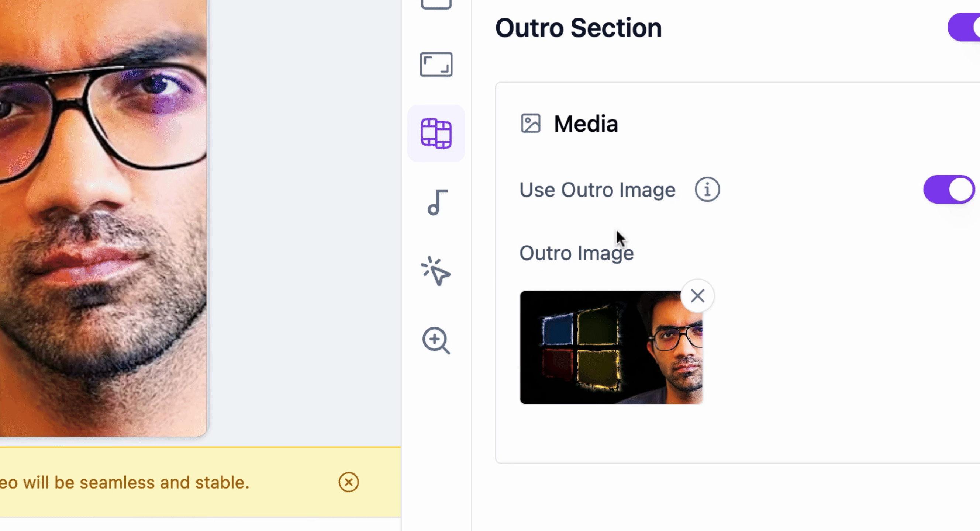Viewport: 980px width, 531px height.
Task: Click the outro image thumbnail
Action: [x=611, y=347]
